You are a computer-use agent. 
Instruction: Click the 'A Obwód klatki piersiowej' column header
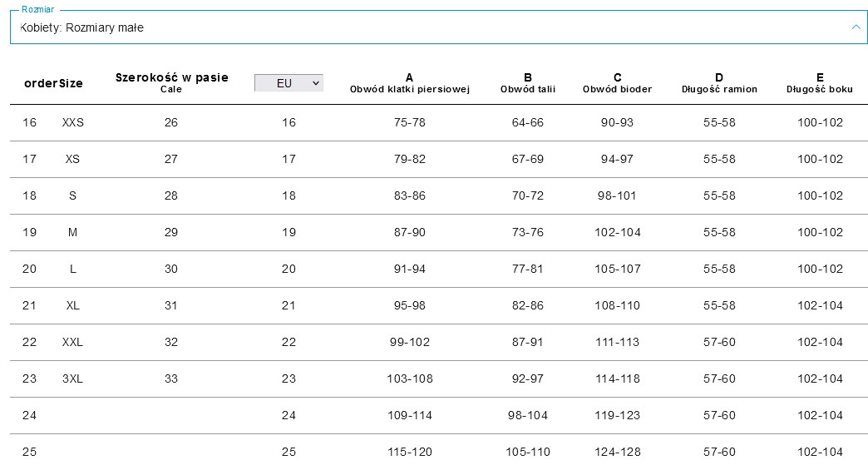pos(409,83)
